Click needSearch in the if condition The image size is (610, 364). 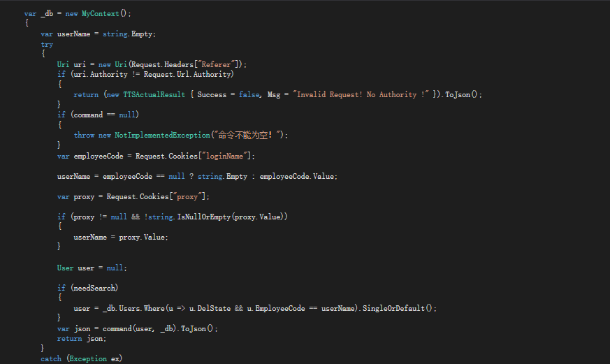click(x=94, y=288)
